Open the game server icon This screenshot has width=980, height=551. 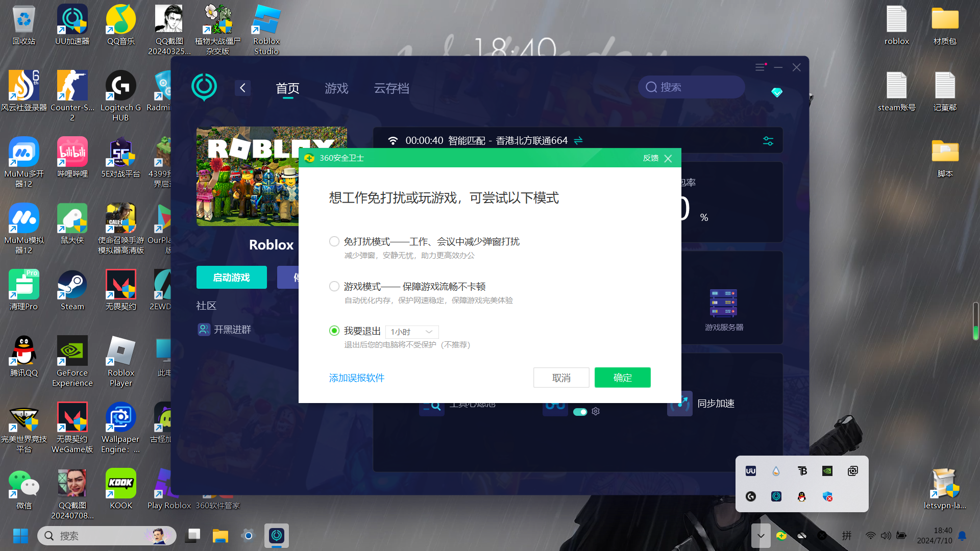click(723, 303)
